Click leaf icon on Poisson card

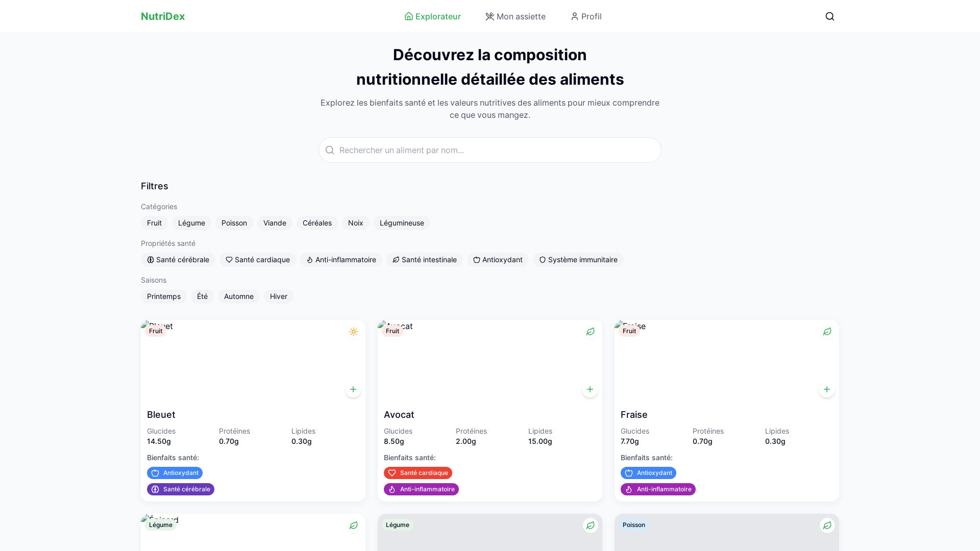(827, 525)
